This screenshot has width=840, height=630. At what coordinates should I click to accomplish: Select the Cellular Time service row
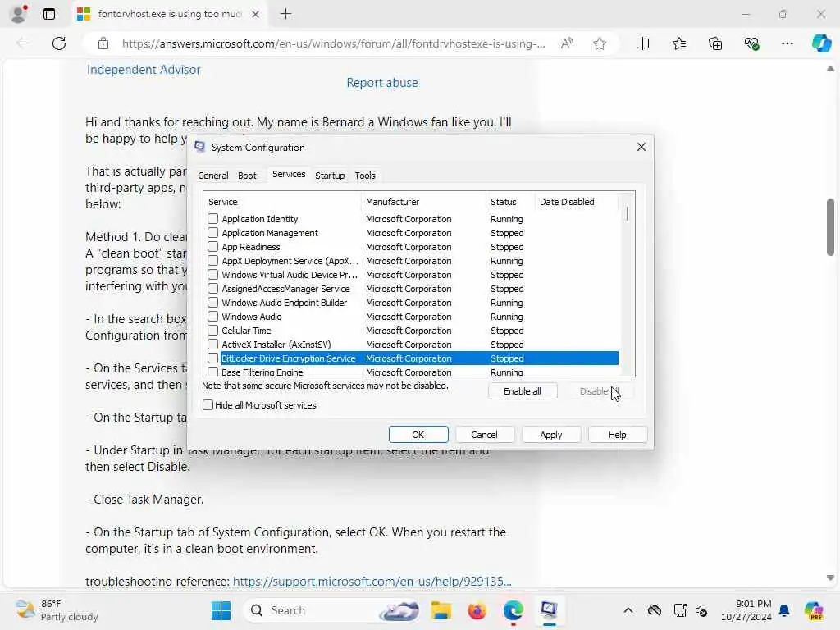coord(411,331)
